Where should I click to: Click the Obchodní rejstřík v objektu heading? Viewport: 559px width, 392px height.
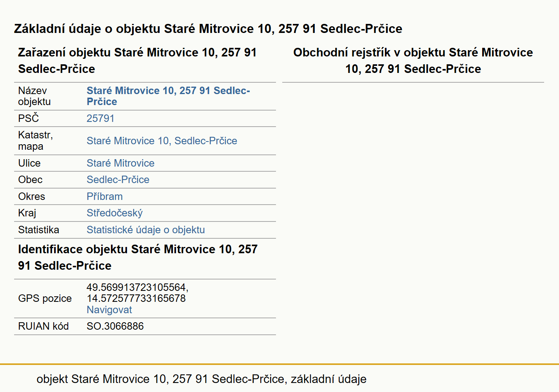pos(413,60)
